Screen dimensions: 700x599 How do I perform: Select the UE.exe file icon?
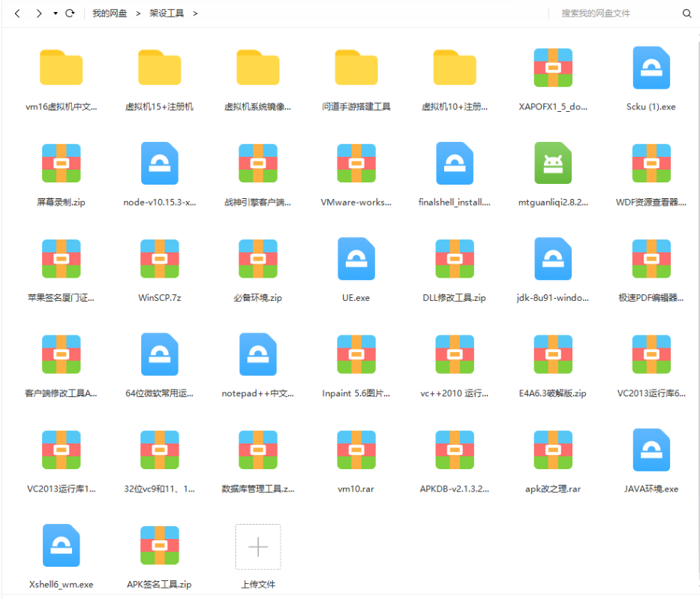pos(356,259)
